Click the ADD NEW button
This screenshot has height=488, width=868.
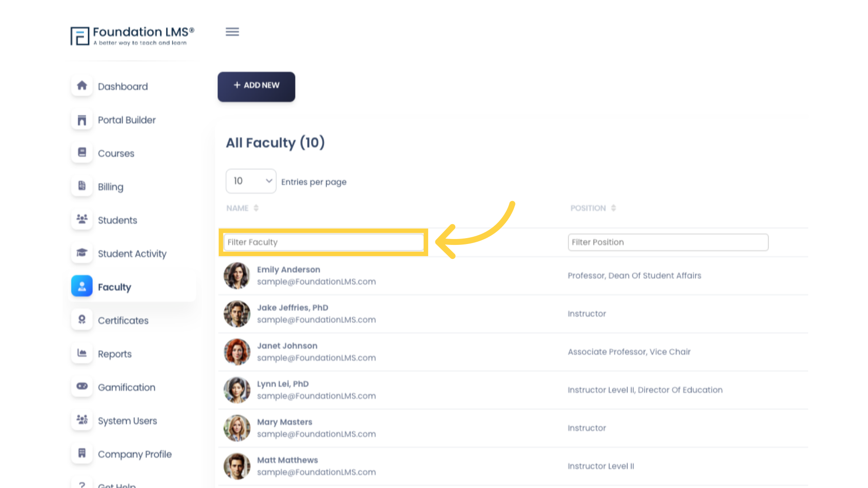pos(256,86)
